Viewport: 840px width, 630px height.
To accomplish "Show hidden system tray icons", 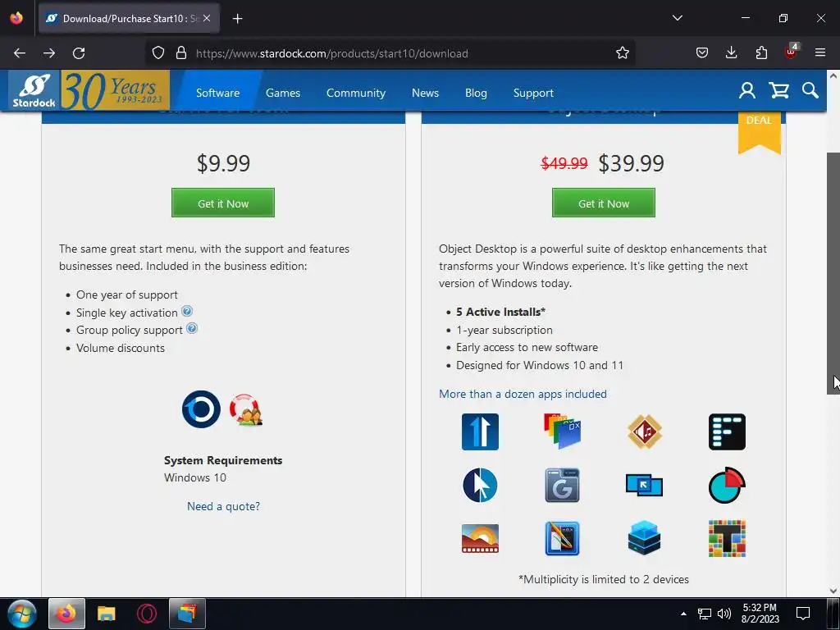I will coord(683,614).
